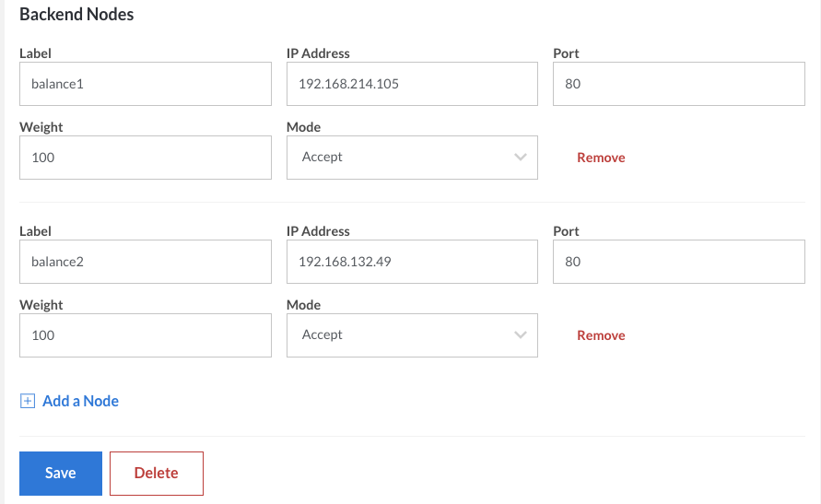Select the Label field containing balance2

click(x=145, y=262)
